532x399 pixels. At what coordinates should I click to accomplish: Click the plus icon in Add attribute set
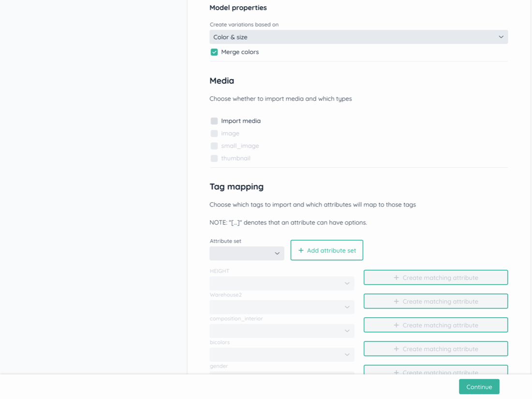pos(301,251)
